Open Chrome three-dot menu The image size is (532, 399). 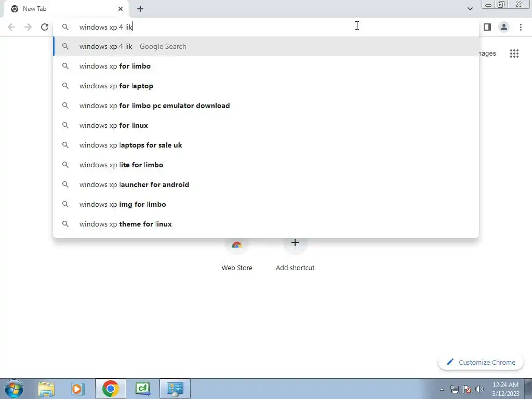point(521,27)
